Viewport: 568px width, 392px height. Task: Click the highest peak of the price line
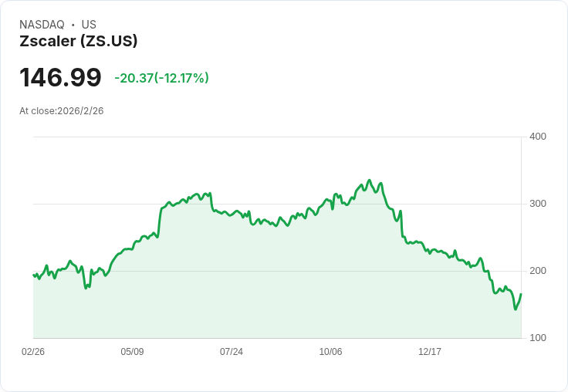[369, 180]
